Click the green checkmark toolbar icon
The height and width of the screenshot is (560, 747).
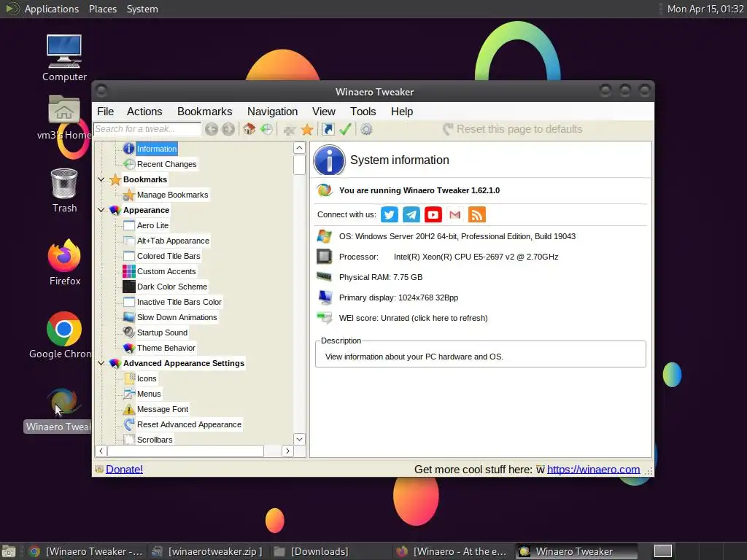tap(345, 129)
